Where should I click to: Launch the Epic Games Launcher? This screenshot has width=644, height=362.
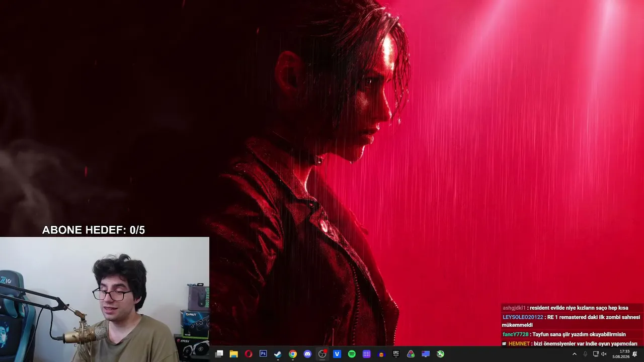coord(396,354)
